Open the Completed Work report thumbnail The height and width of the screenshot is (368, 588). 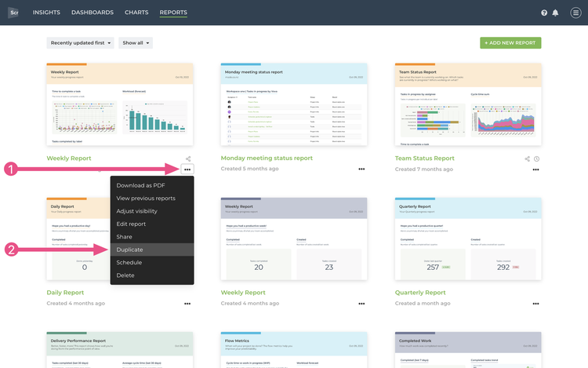468,350
